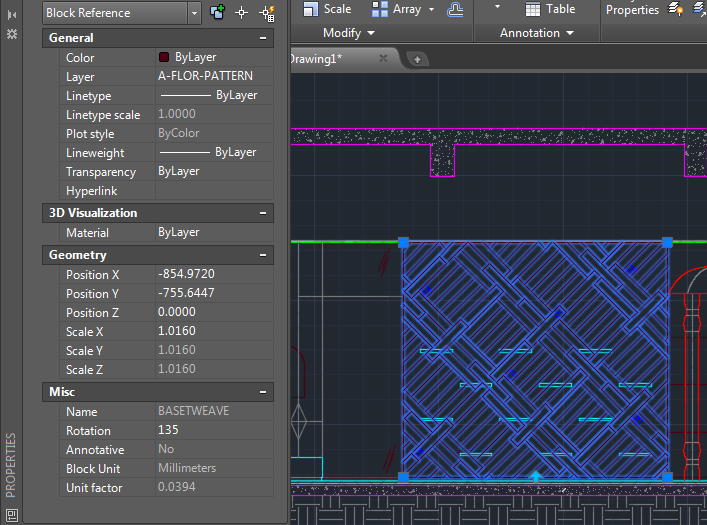Edit the Rotation value 135
Image resolution: width=707 pixels, height=525 pixels.
214,430
